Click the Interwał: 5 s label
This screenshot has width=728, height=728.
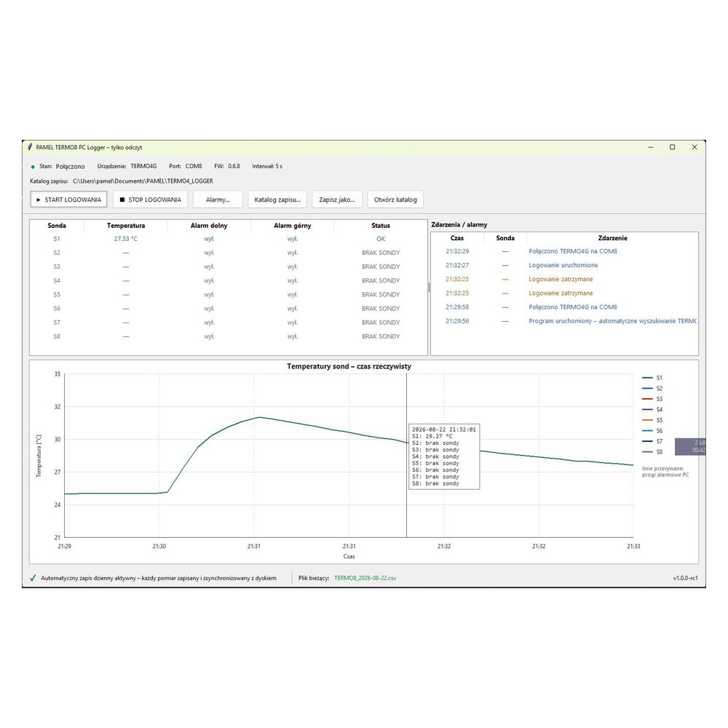(x=267, y=166)
